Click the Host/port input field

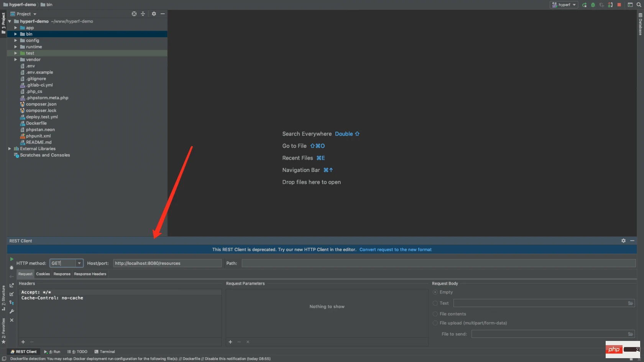click(x=167, y=264)
